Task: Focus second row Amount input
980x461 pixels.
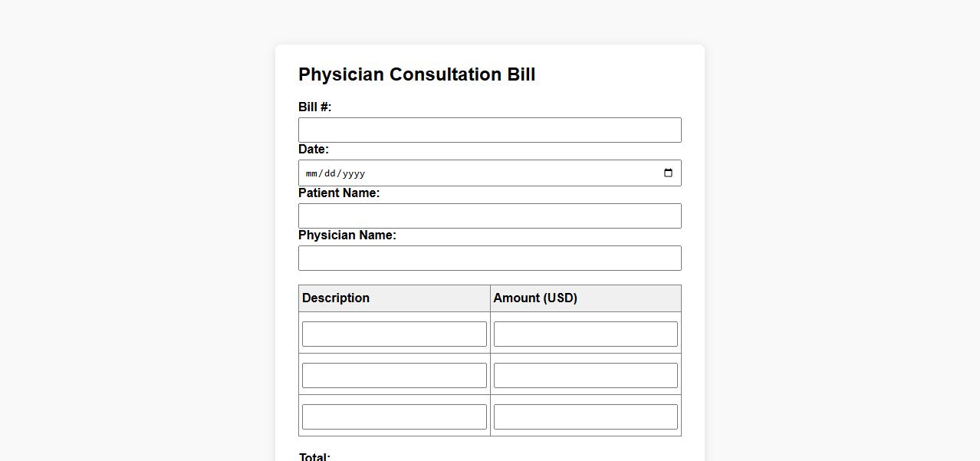Action: pos(585,376)
